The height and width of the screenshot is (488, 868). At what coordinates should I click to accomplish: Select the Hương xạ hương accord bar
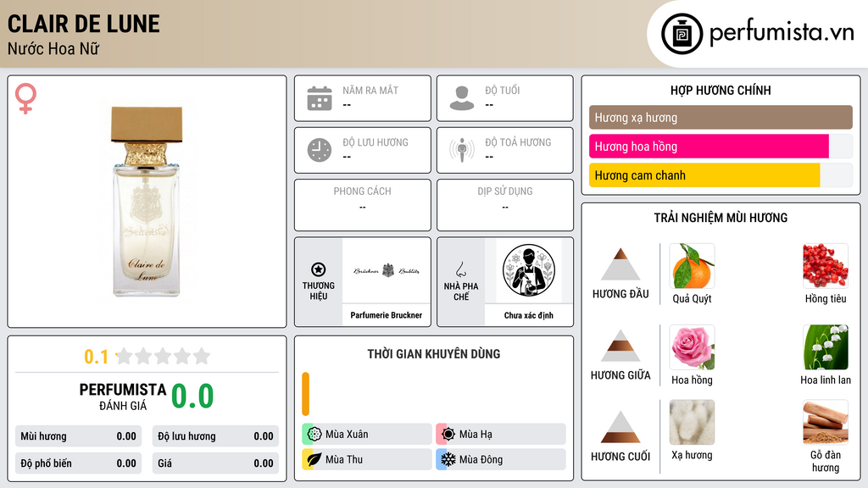point(721,117)
